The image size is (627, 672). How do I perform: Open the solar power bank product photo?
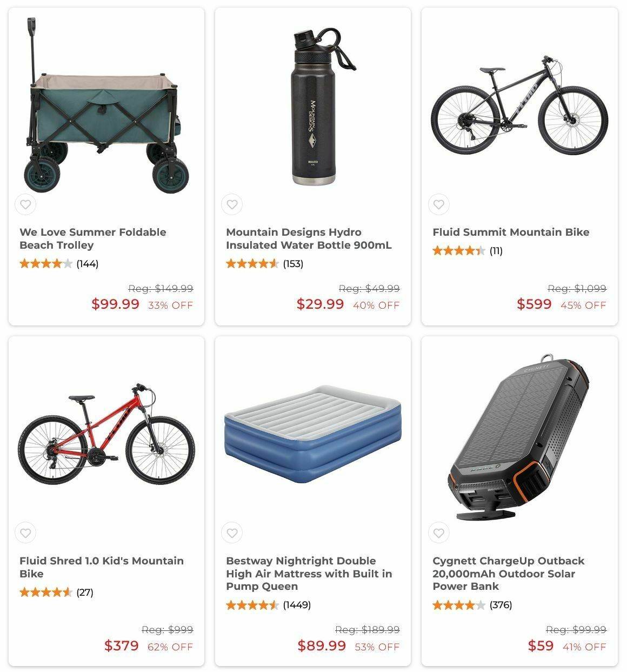click(x=519, y=438)
